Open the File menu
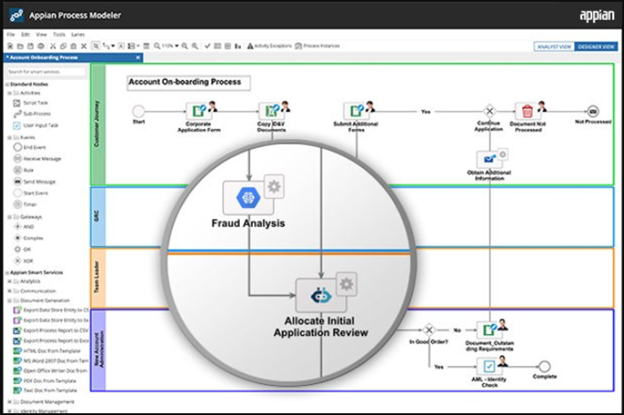 click(x=11, y=35)
